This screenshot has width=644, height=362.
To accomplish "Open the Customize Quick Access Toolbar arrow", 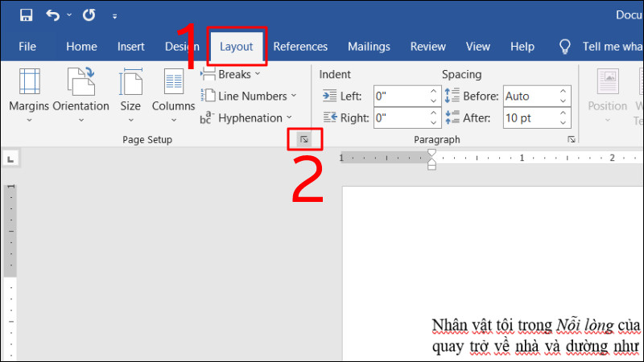I will [x=114, y=16].
